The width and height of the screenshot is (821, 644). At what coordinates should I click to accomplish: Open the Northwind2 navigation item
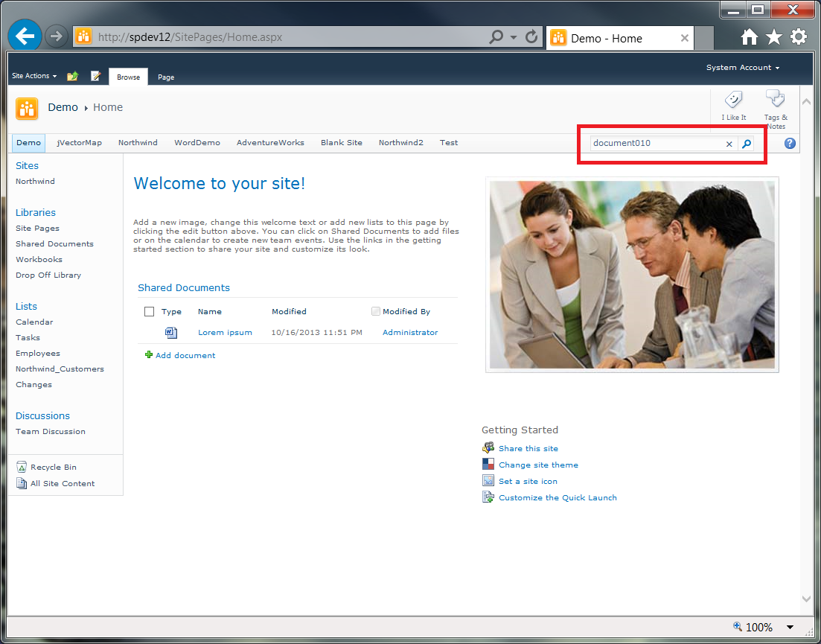click(x=400, y=143)
